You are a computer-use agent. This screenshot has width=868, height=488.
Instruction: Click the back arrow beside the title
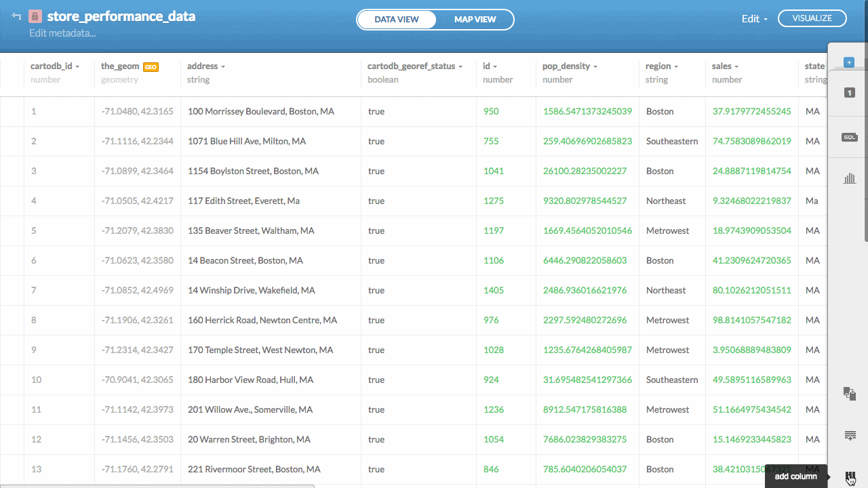[x=16, y=15]
